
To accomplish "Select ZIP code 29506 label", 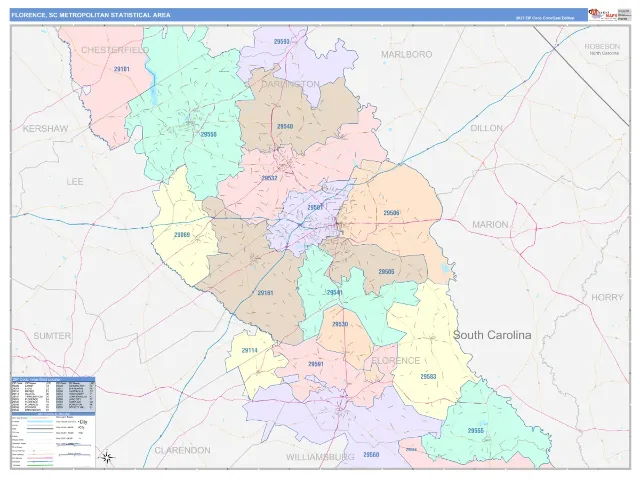I will click(391, 213).
